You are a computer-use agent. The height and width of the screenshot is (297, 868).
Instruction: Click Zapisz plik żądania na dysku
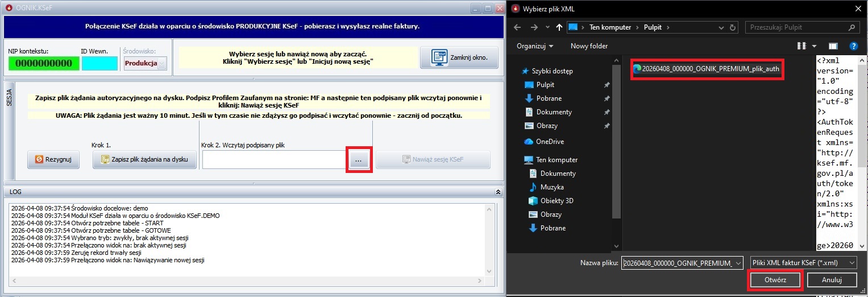click(x=144, y=160)
